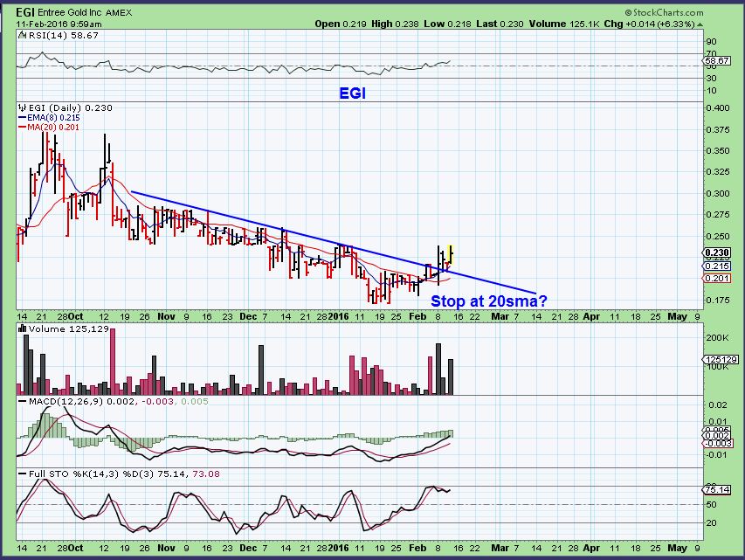745x560 pixels.
Task: Click the 0.300 price axis label
Action: click(x=717, y=193)
